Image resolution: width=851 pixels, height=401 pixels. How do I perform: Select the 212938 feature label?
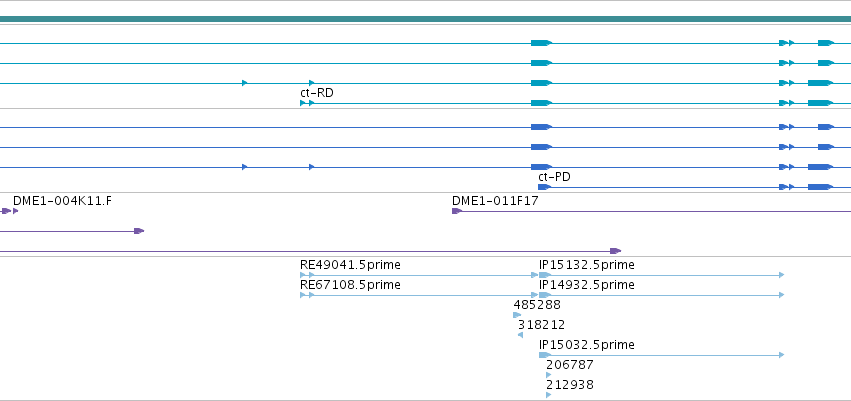[x=570, y=385]
